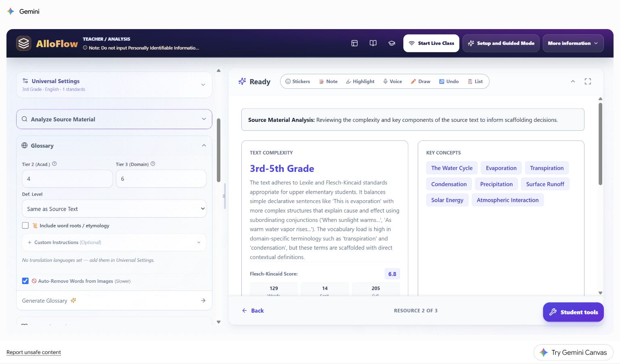Click The Water Cycle concept tag
Image resolution: width=620 pixels, height=364 pixels.
tap(452, 168)
